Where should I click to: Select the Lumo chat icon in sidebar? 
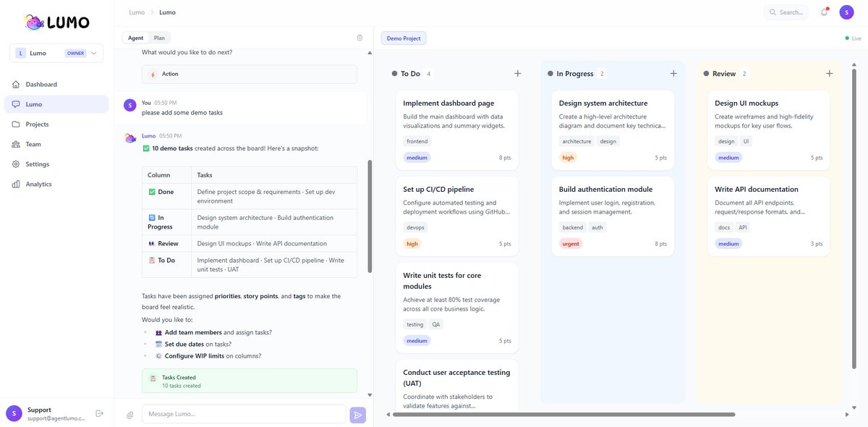[x=17, y=104]
